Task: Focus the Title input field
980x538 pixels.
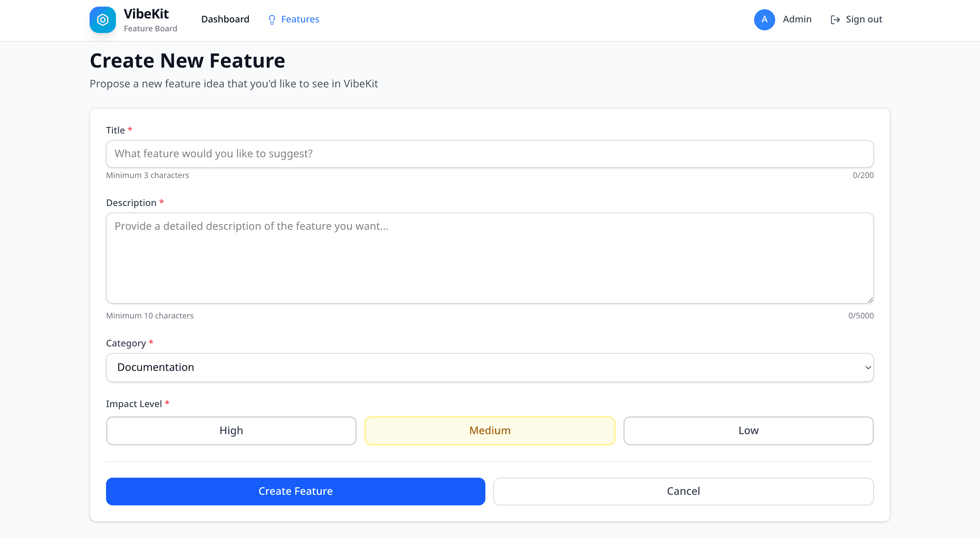Action: click(490, 154)
